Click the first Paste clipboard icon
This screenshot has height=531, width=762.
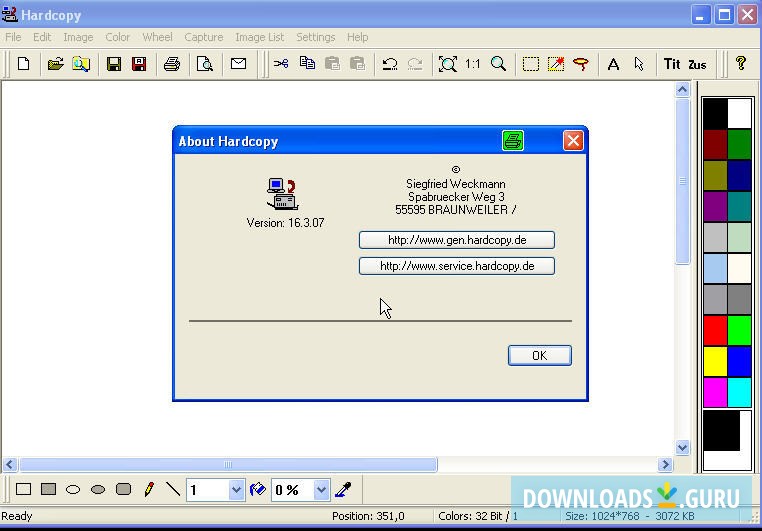tap(332, 64)
